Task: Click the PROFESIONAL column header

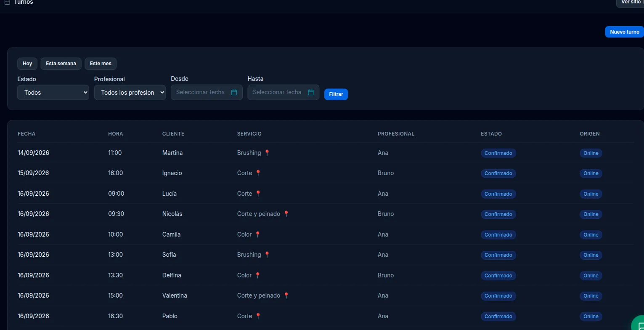Action: (x=396, y=134)
